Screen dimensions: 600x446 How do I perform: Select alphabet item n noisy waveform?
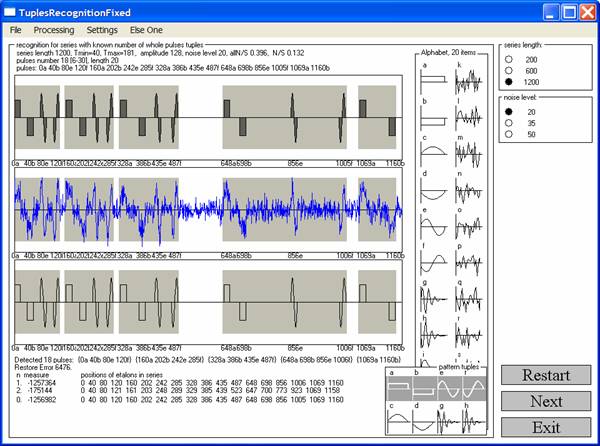468,190
